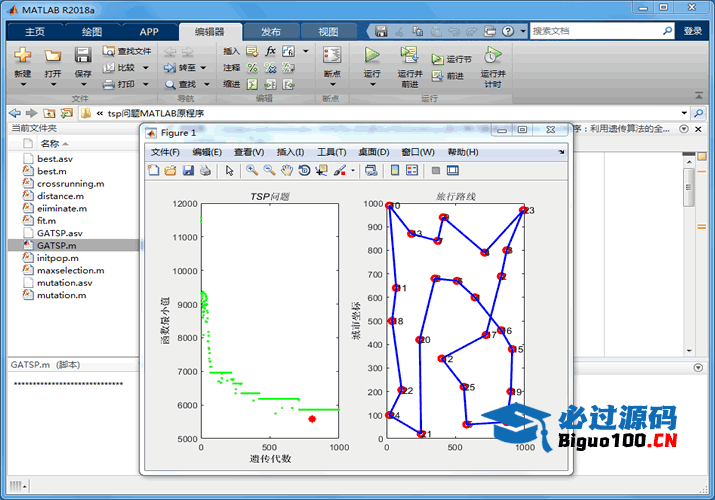This screenshot has height=500, width=715.
Task: Click Save Figure icon in Figure toolbar
Action: [188, 170]
